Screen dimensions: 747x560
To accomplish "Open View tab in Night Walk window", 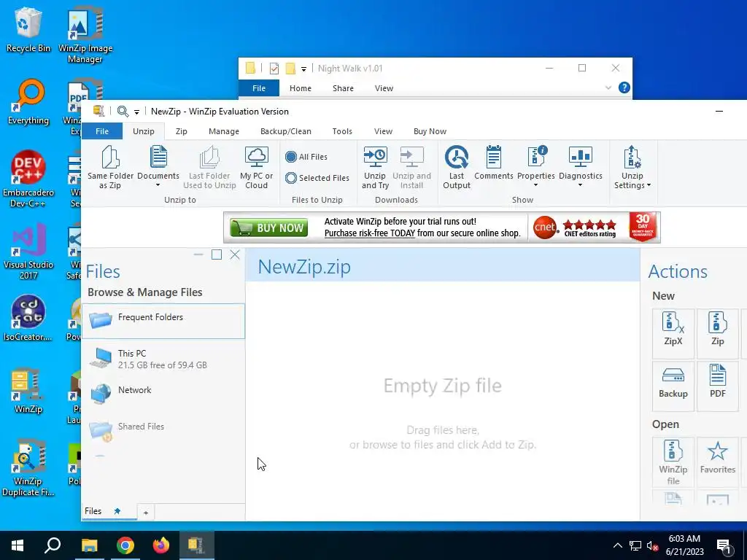I will coord(384,88).
